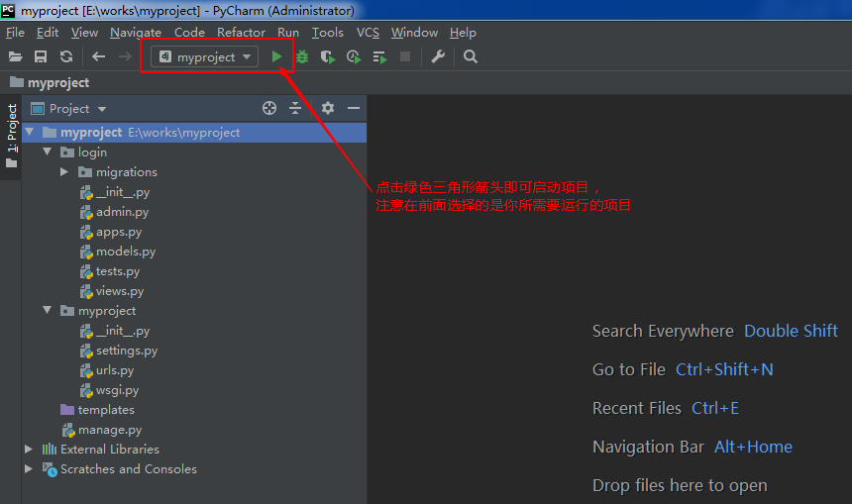Select the migrations folder
Image resolution: width=852 pixels, height=504 pixels.
118,172
